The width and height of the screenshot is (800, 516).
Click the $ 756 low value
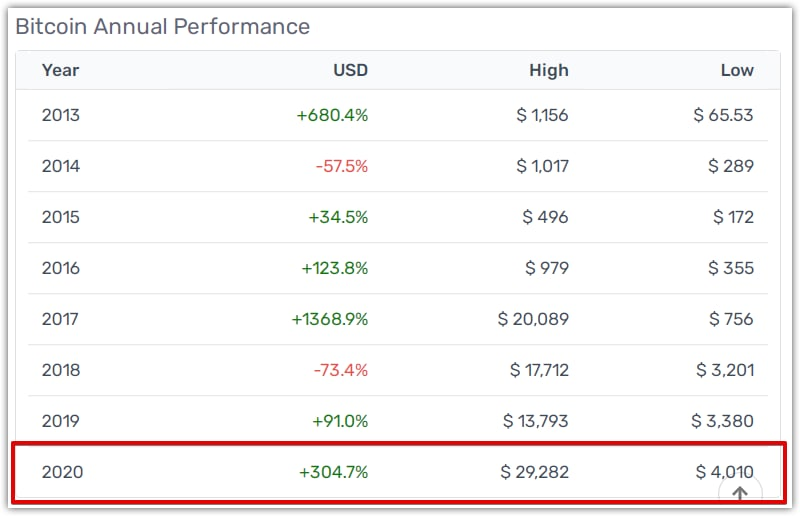(731, 319)
